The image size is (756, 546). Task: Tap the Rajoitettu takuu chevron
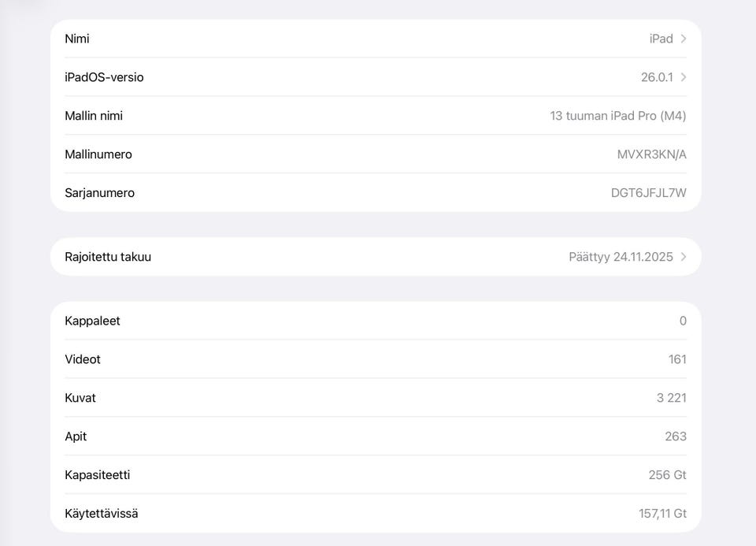click(683, 257)
